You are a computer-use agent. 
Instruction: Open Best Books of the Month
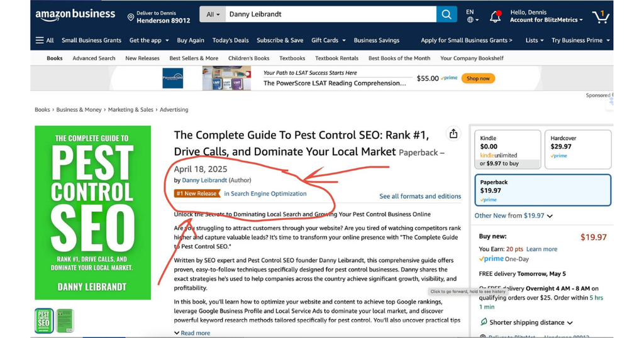pos(399,58)
